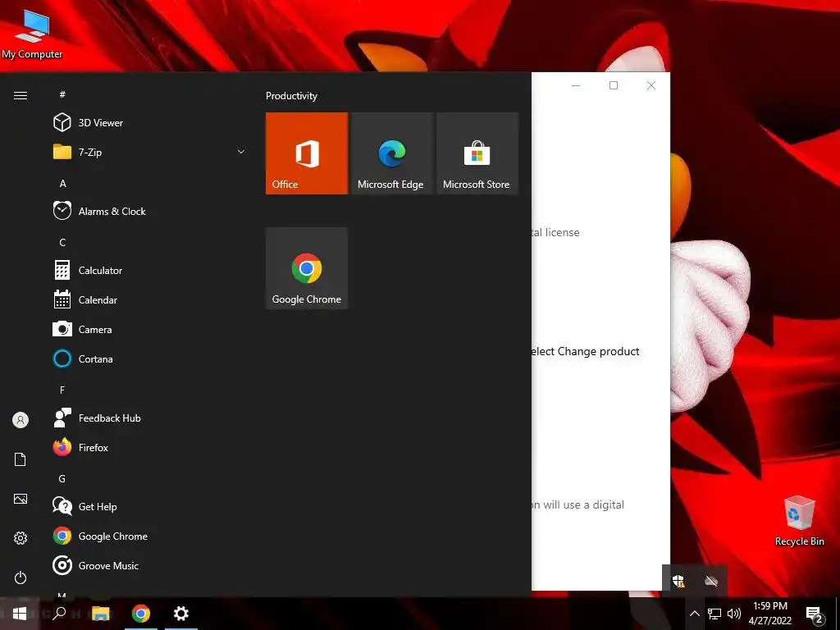This screenshot has height=630, width=840.
Task: Click the Office tile
Action: tap(307, 153)
